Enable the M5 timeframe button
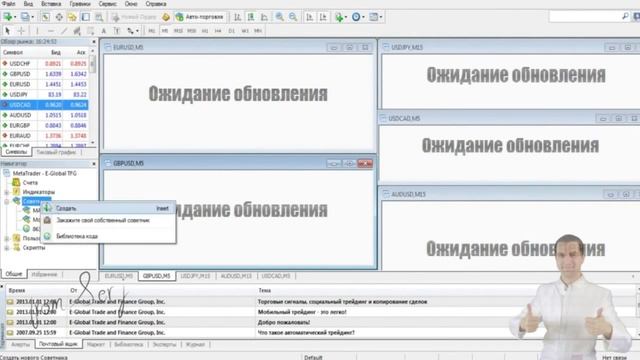The image size is (640, 360). (x=164, y=31)
